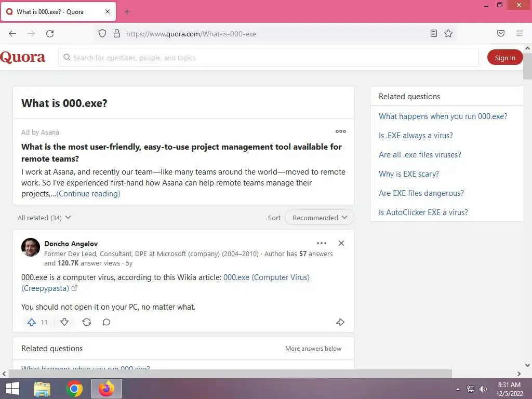Viewport: 532px width, 399px height.
Task: Open more options for Doncho's answer
Action: [x=321, y=243]
